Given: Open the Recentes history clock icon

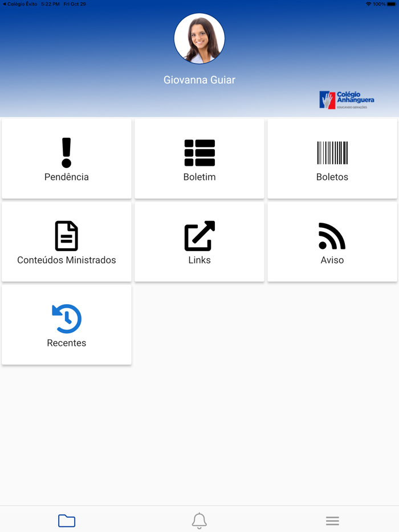Looking at the screenshot, I should point(67,318).
